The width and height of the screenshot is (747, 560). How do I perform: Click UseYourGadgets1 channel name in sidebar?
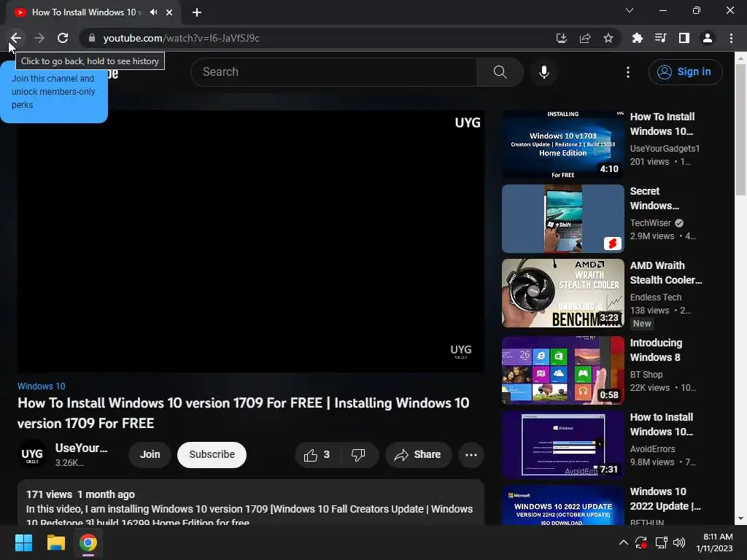[x=665, y=149]
